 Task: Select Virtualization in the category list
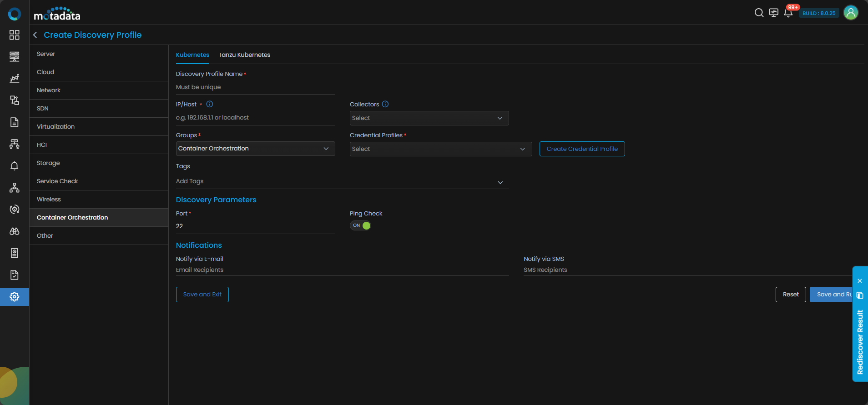click(x=56, y=127)
